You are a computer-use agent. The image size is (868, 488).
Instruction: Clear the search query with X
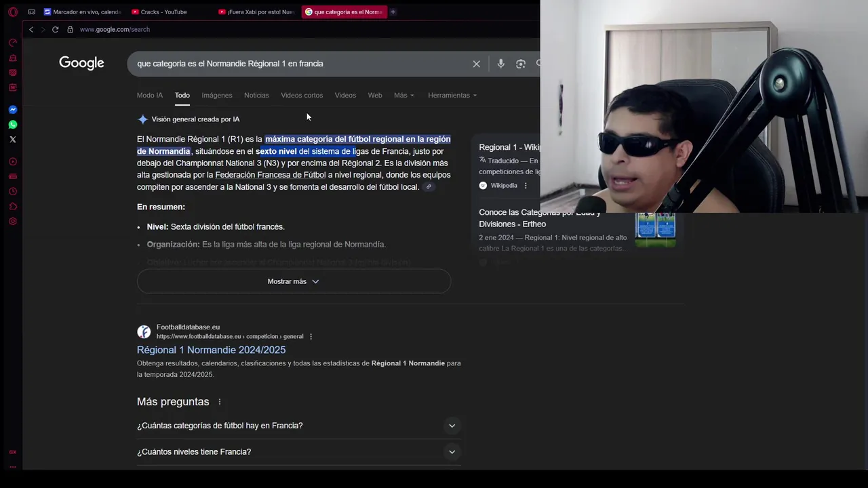click(x=477, y=64)
